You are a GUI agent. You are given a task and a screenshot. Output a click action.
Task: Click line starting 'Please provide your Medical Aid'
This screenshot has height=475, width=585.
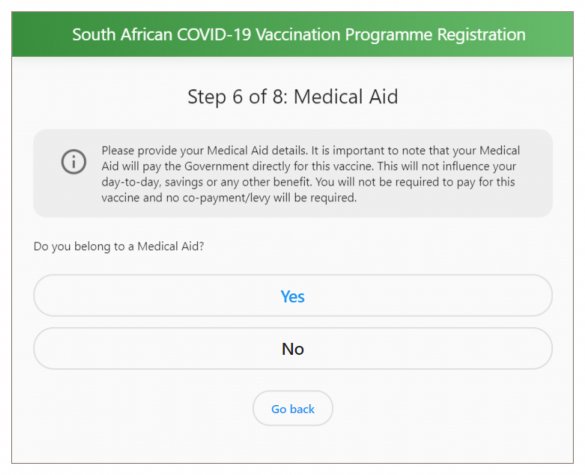(310, 151)
